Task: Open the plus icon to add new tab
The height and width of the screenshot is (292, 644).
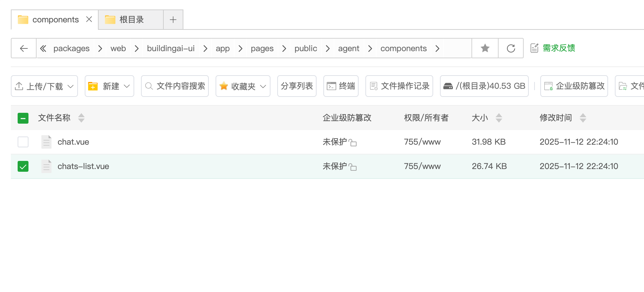Action: 173,20
